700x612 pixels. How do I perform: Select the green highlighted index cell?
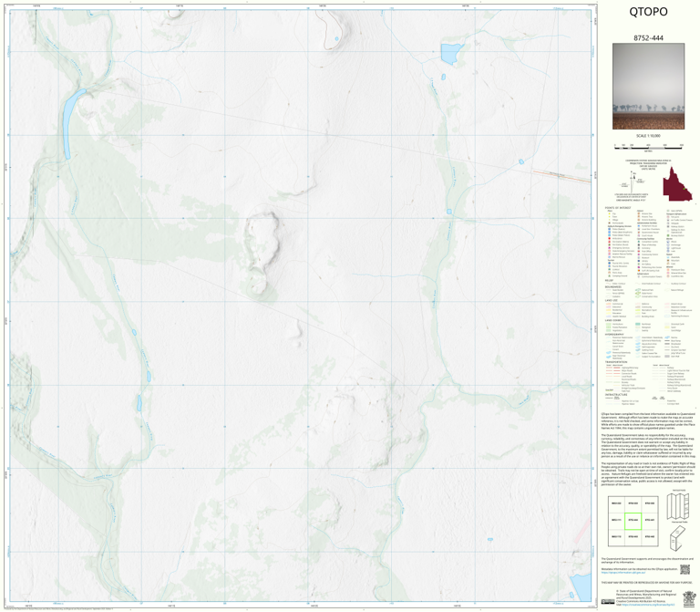[x=633, y=521]
